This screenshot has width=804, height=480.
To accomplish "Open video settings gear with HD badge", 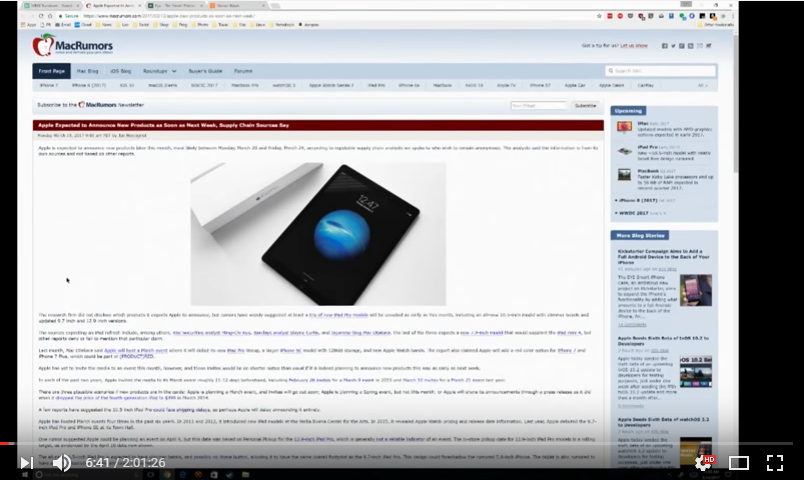I will click(705, 463).
